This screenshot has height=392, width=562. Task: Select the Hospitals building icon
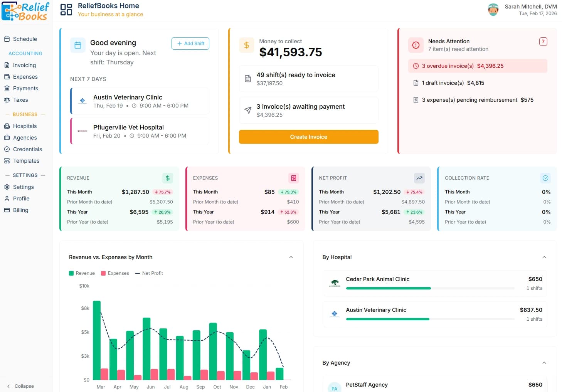pyautogui.click(x=7, y=126)
